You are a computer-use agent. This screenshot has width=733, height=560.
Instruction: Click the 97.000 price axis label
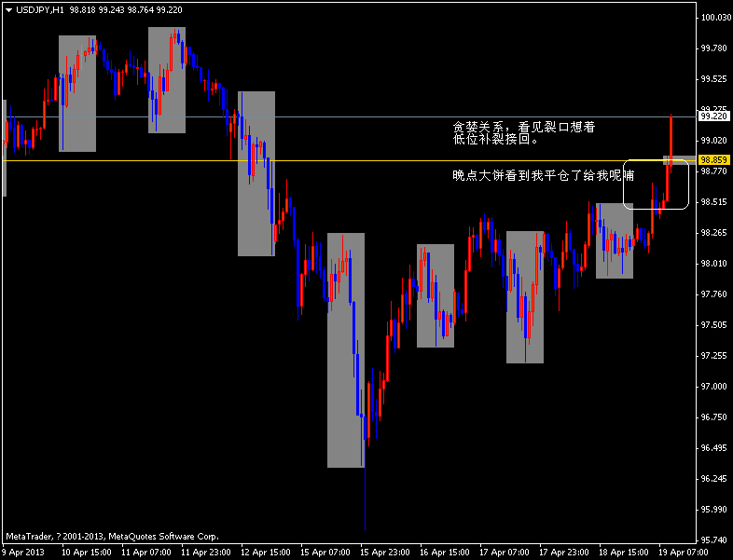[713, 387]
